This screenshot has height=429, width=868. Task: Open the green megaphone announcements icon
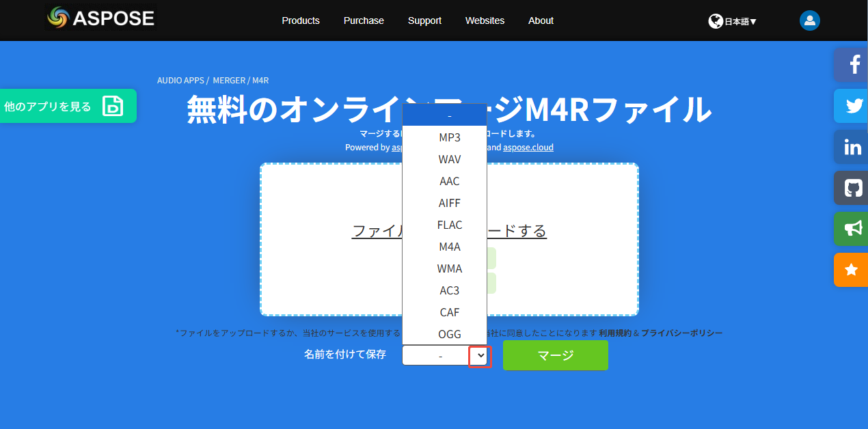(x=851, y=229)
